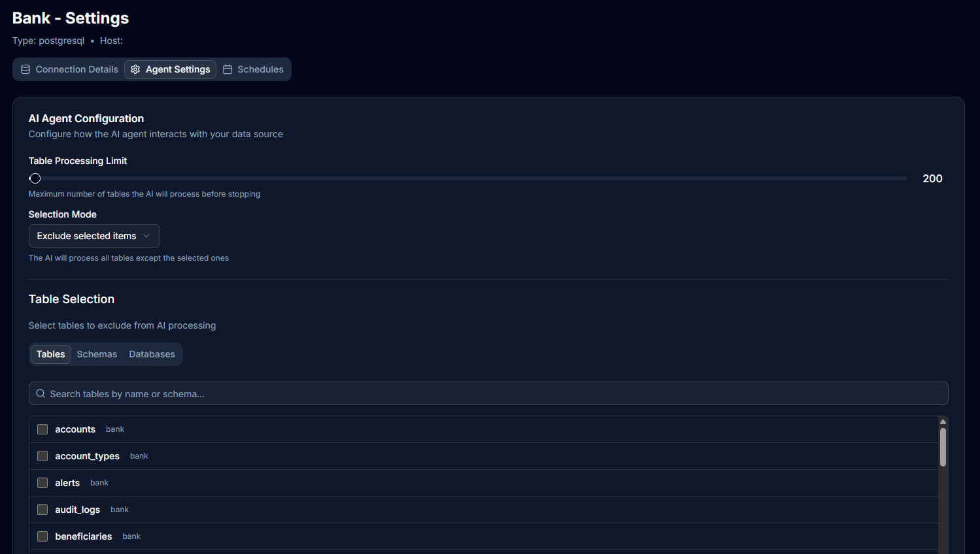Click the database icon beside Connection Details
The image size is (980, 554).
tap(25, 69)
